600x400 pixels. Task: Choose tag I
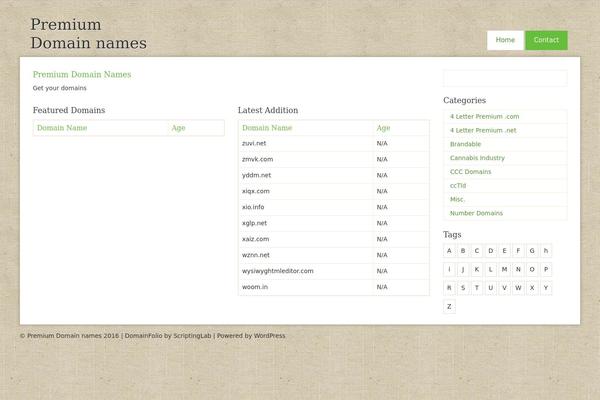[449, 269]
